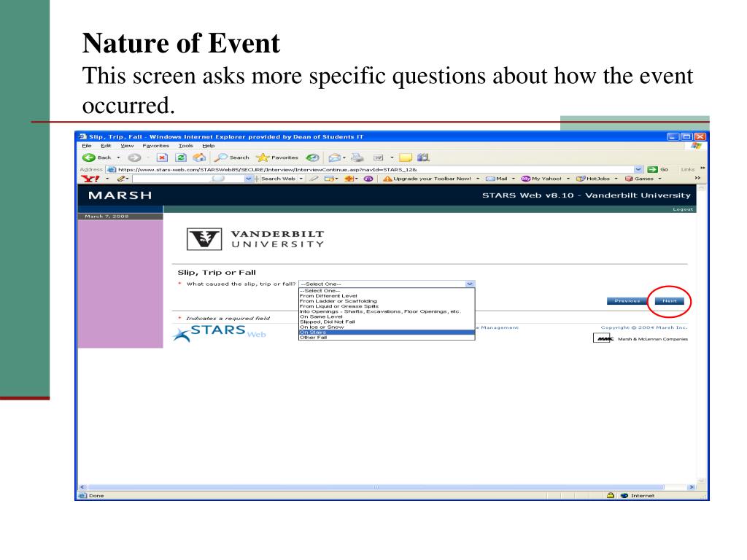Viewport: 747px width, 560px height.
Task: Go to the Home page icon
Action: [199, 157]
